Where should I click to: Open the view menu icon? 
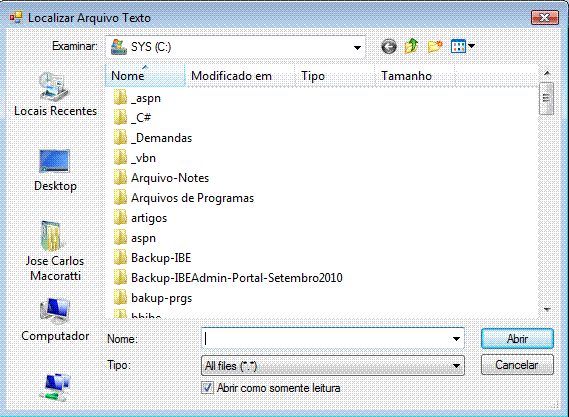(463, 46)
